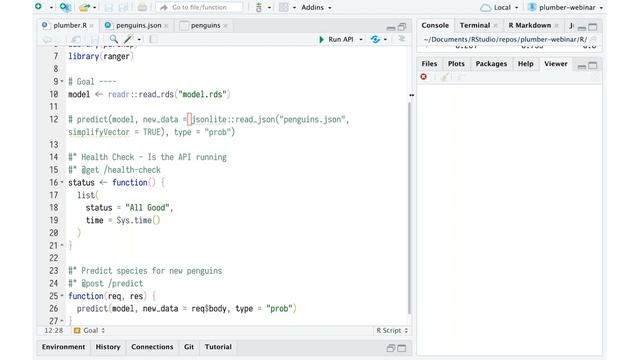Click the editor Save document icon

[x=95, y=40]
